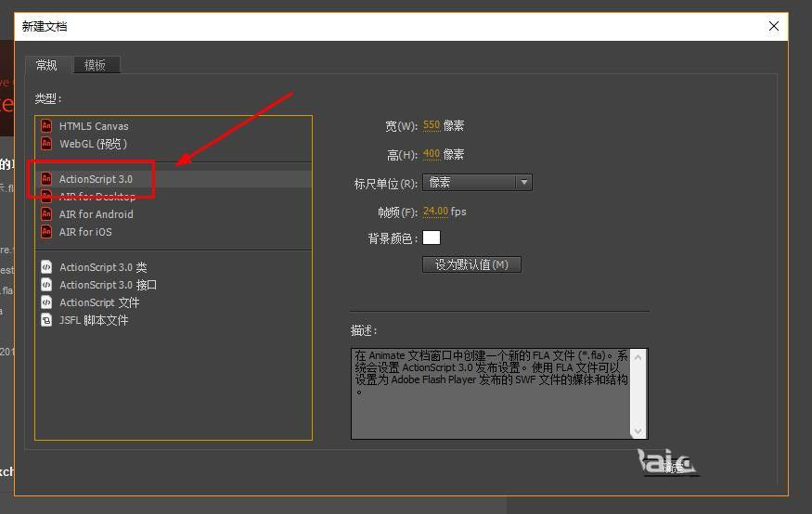812x514 pixels.
Task: Select AIR for iOS type
Action: pyautogui.click(x=174, y=231)
